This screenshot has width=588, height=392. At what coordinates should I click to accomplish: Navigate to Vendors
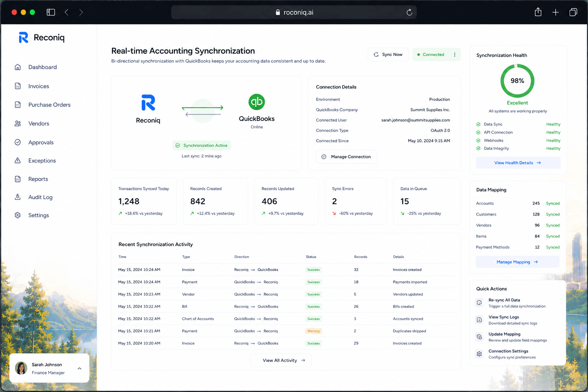pyautogui.click(x=39, y=124)
